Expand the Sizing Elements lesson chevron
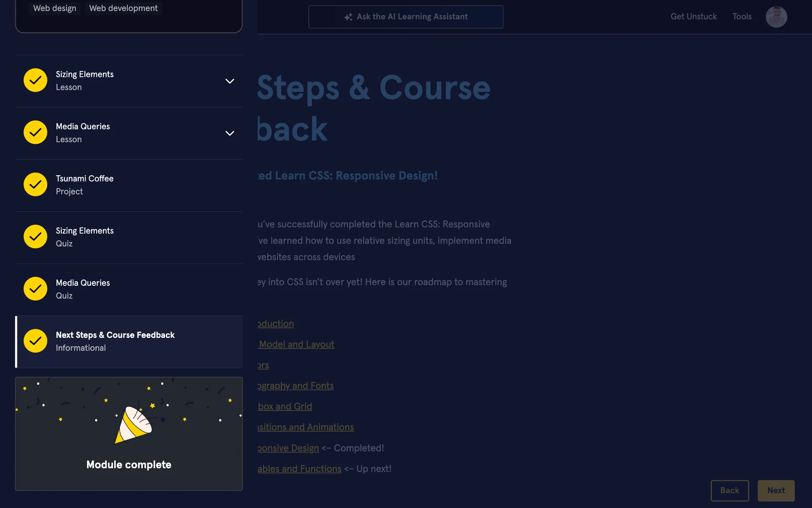812x508 pixels. [230, 81]
